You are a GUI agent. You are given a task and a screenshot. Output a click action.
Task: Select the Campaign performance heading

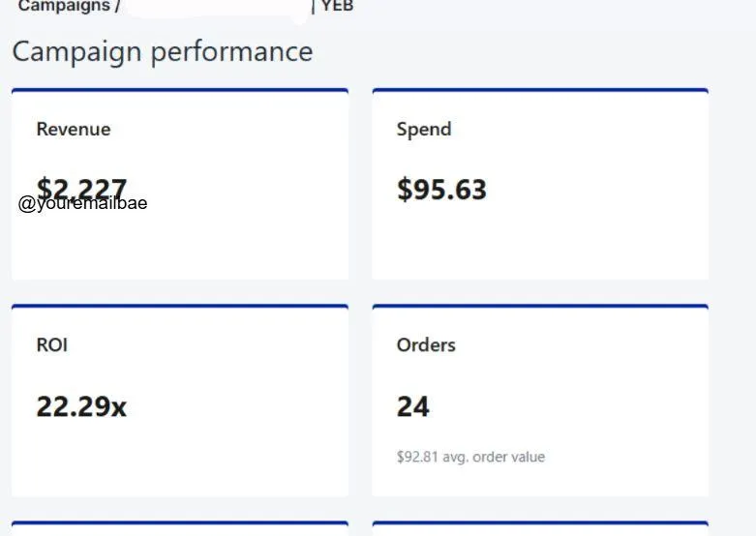click(x=163, y=51)
